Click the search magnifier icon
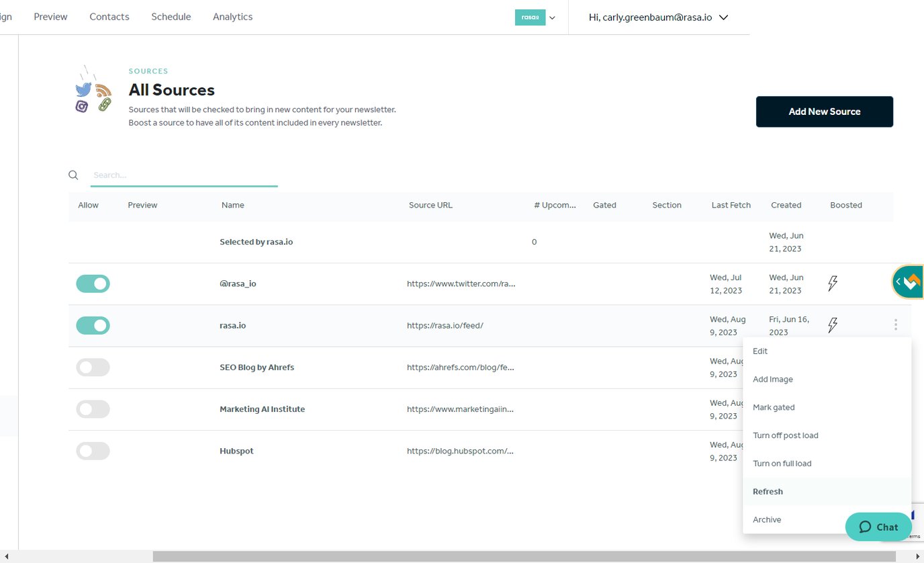The width and height of the screenshot is (924, 563). click(74, 175)
